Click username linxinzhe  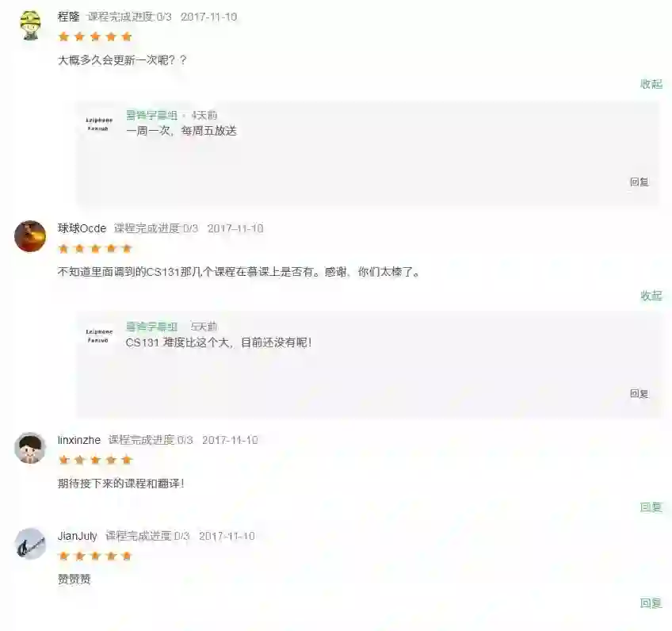(x=79, y=440)
